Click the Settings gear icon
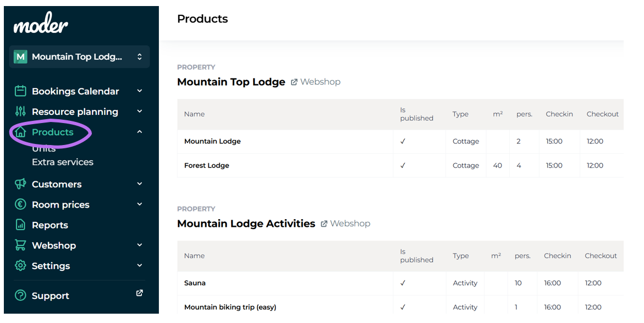Viewport: 644px width, 323px height. pyautogui.click(x=20, y=265)
